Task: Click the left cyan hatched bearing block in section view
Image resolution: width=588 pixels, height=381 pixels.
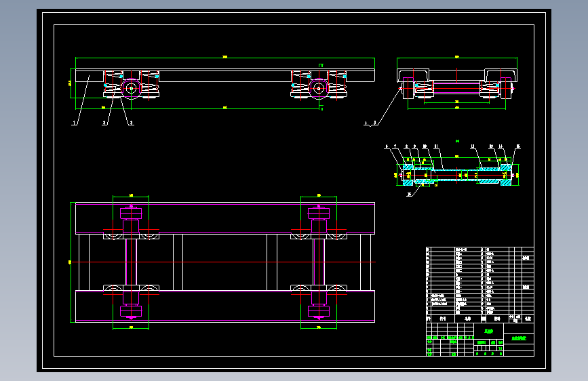Action: (x=408, y=167)
